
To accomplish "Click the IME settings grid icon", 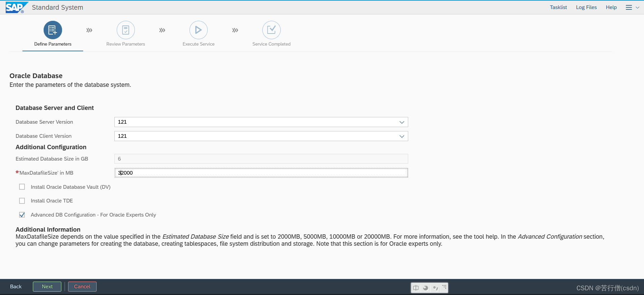I will point(444,287).
